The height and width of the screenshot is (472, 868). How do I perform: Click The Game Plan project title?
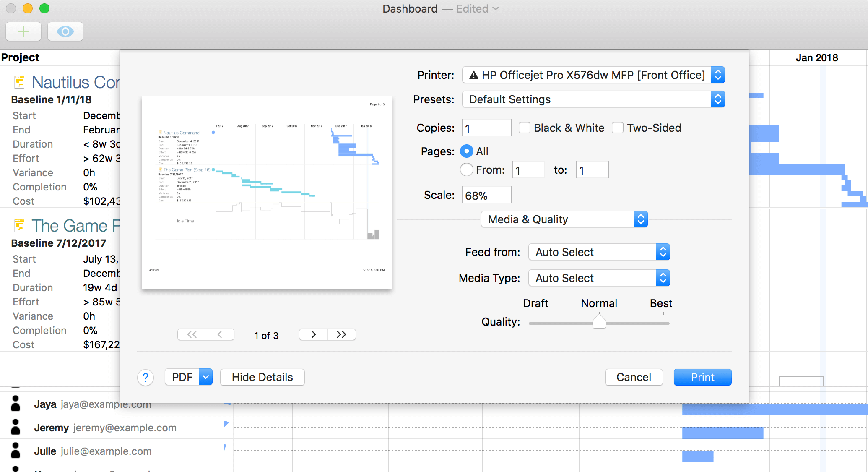pos(76,226)
